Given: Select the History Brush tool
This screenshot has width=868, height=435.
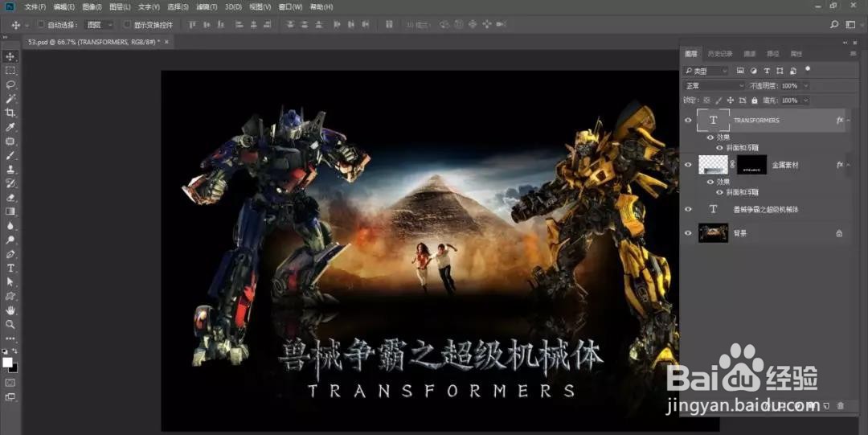Looking at the screenshot, I should tap(10, 183).
